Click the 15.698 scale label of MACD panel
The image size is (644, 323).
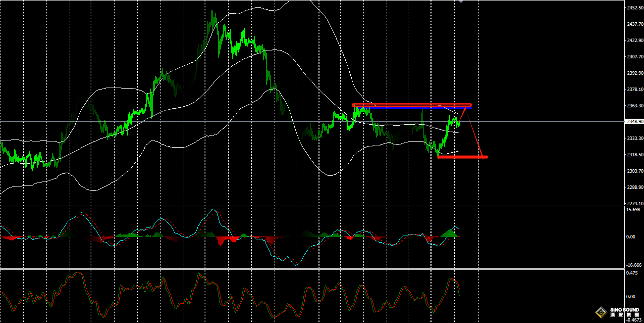point(634,210)
